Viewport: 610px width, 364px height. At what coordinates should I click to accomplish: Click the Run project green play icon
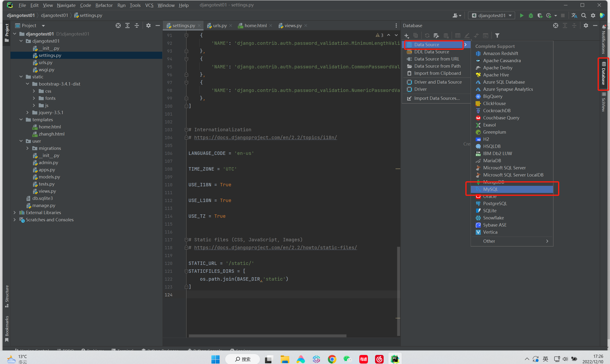click(x=521, y=15)
